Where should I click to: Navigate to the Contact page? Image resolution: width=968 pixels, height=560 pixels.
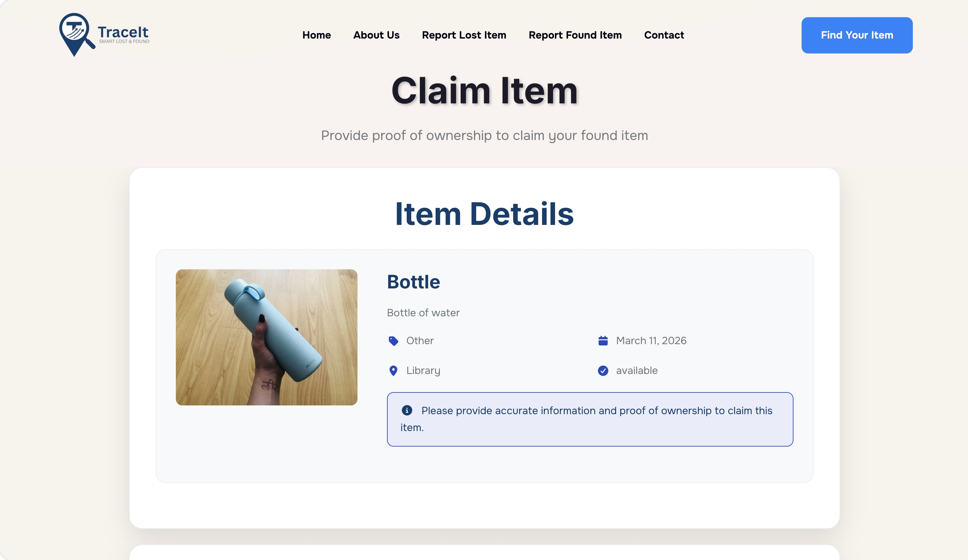(x=664, y=35)
